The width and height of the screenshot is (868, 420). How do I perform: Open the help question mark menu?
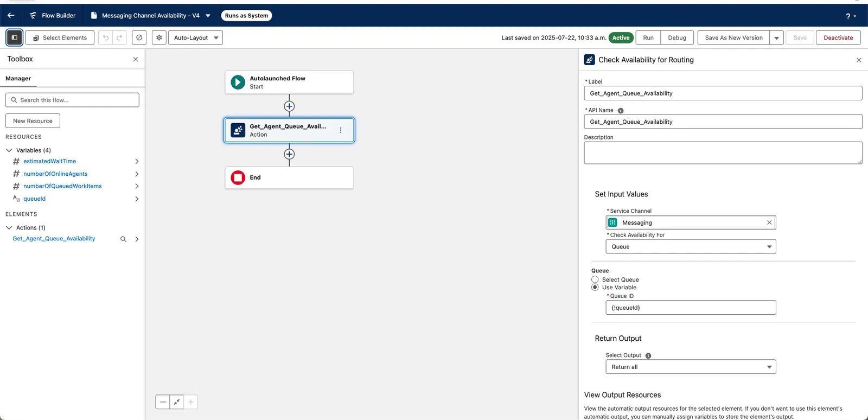tap(850, 16)
